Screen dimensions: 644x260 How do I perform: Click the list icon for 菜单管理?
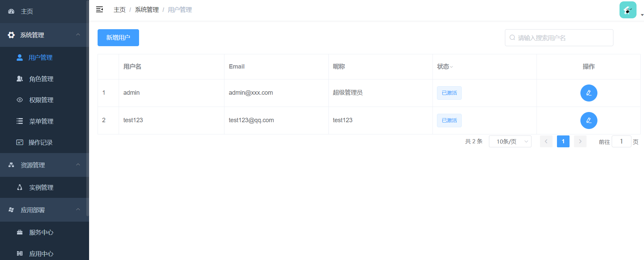pyautogui.click(x=20, y=121)
